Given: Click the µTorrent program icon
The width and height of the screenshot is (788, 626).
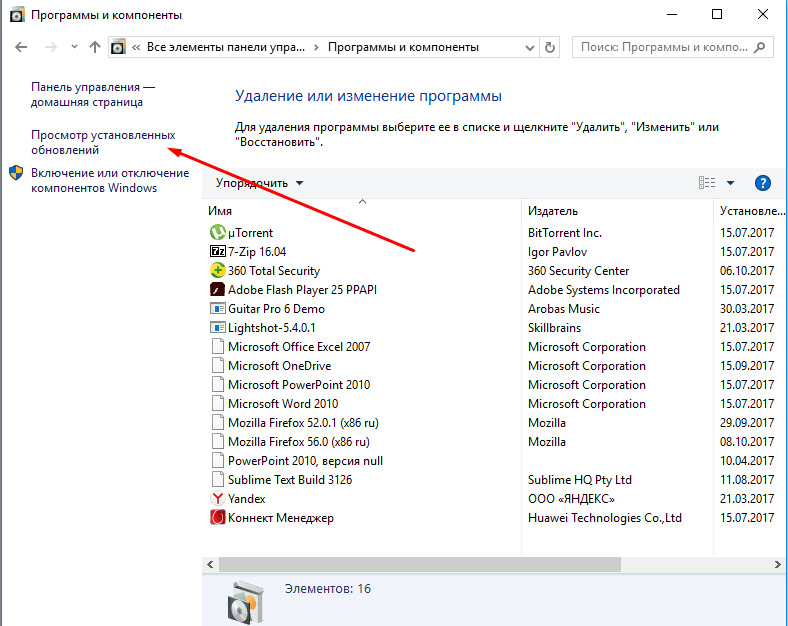Looking at the screenshot, I should pyautogui.click(x=218, y=233).
